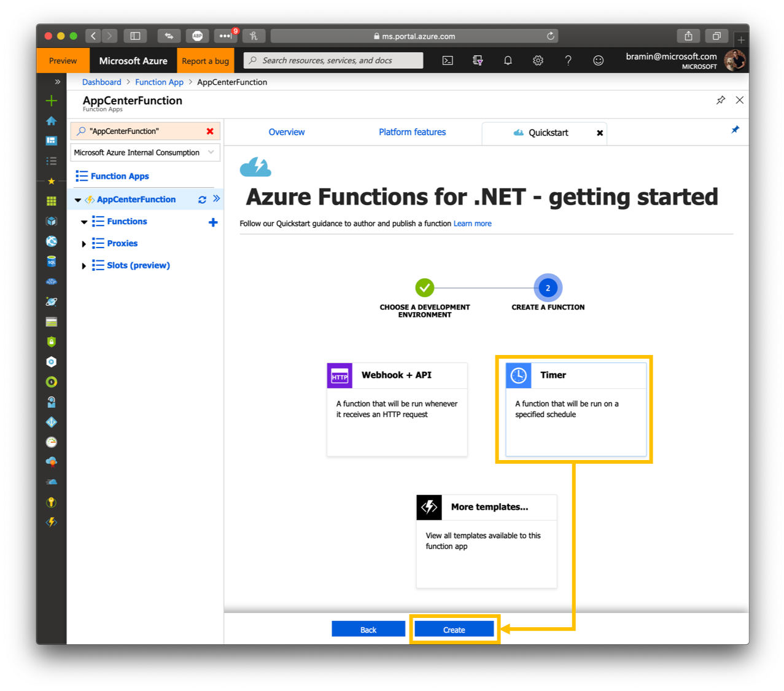Open the More templates card

coord(486,541)
